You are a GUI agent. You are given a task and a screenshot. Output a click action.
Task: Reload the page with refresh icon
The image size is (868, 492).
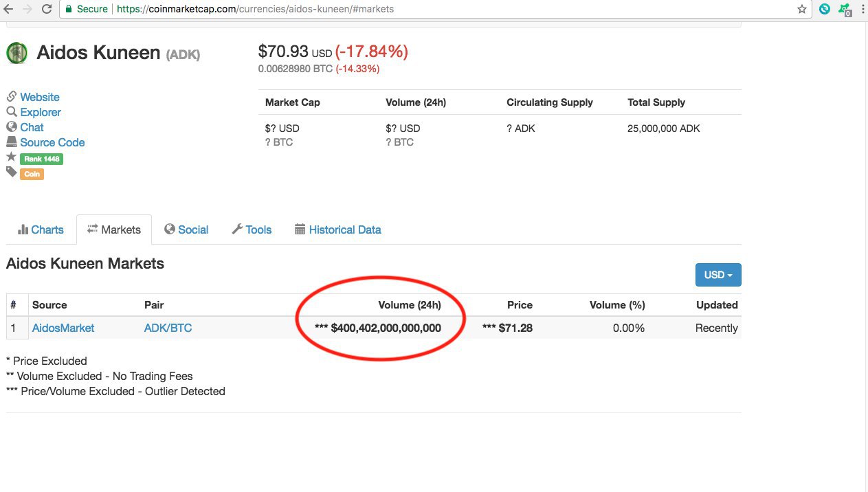click(x=47, y=9)
